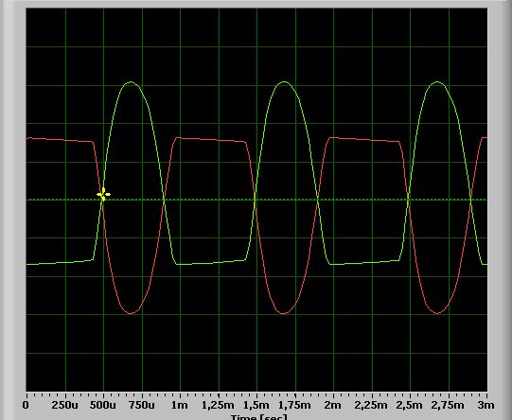
Task: Click the 3m time axis label
Action: click(x=486, y=406)
